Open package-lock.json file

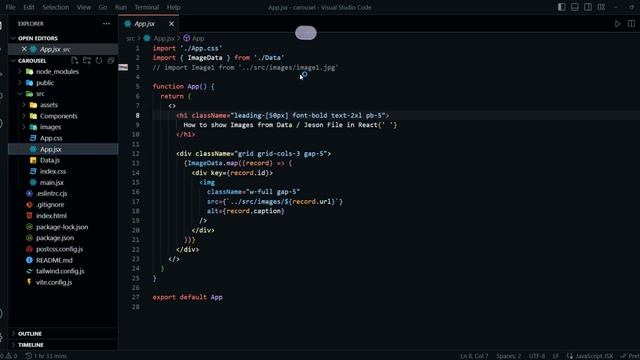point(63,227)
